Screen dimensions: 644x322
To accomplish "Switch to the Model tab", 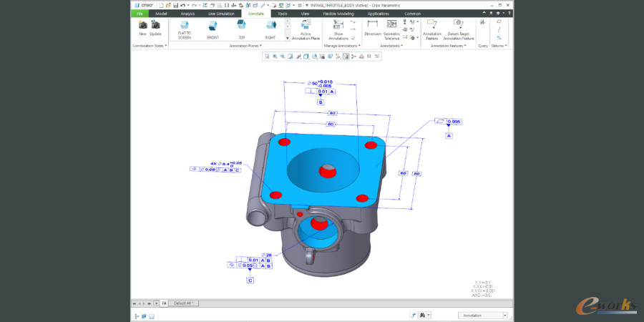I will coord(161,14).
